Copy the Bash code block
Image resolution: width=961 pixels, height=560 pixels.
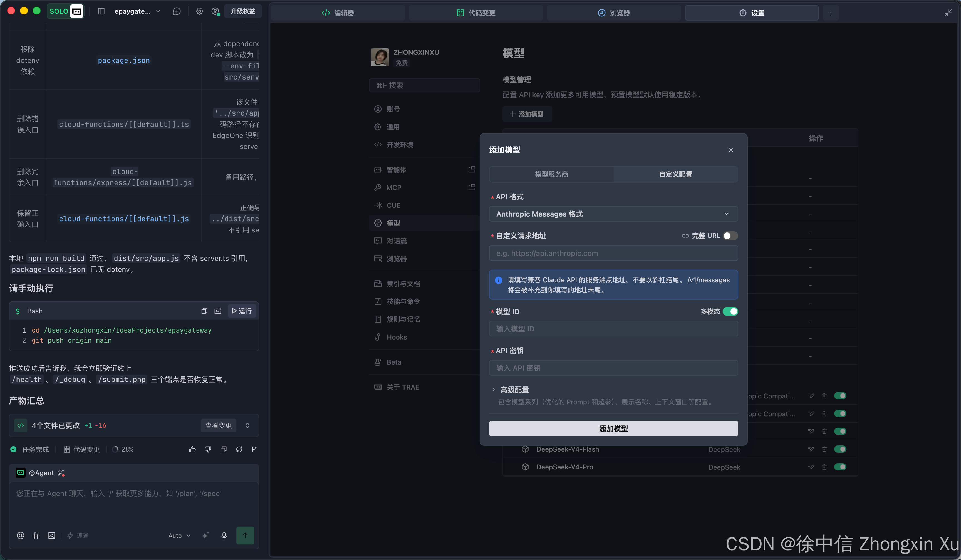(x=204, y=311)
